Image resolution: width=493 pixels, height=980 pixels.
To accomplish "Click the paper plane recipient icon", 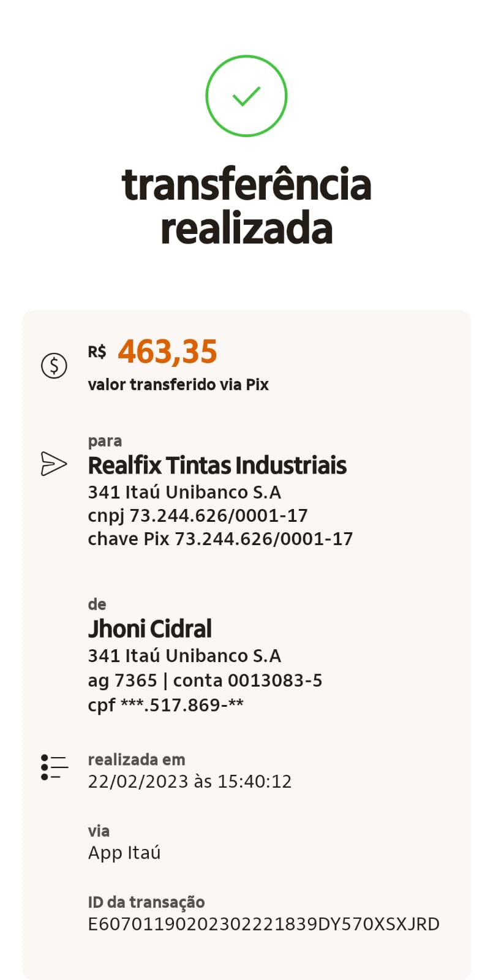I will coord(53,464).
